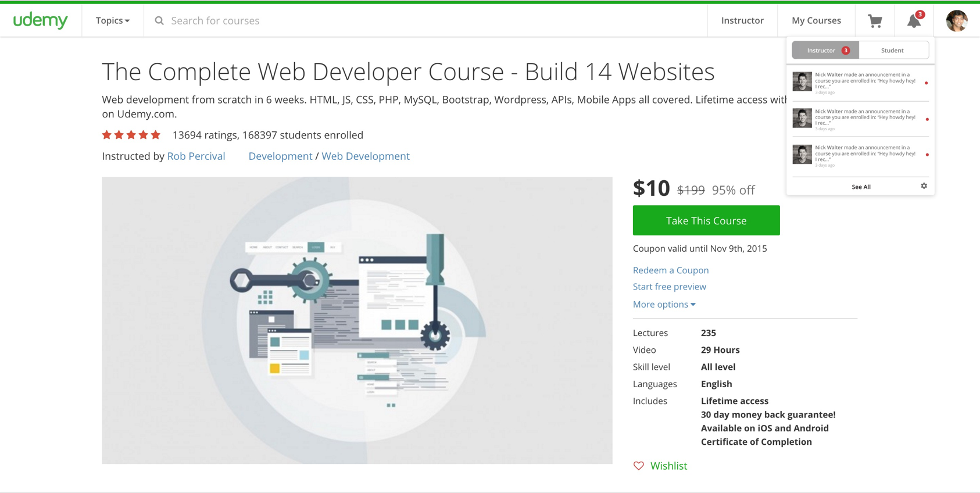
Task: Click the "29 Hours" video value
Action: coord(720,350)
